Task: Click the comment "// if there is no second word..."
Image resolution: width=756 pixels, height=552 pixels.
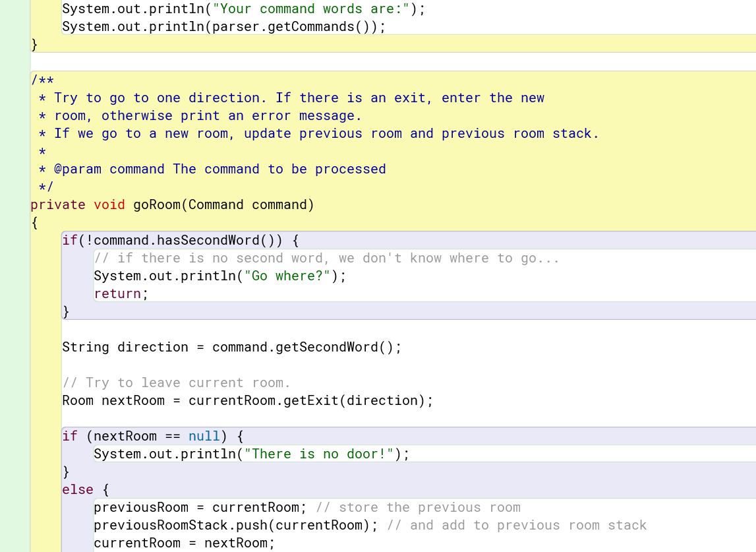Action: point(327,258)
